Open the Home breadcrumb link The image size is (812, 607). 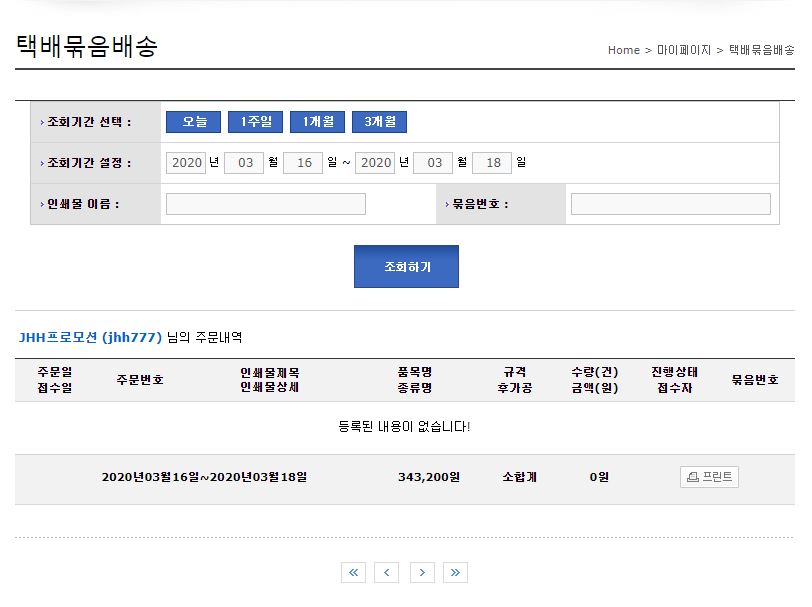tap(623, 50)
